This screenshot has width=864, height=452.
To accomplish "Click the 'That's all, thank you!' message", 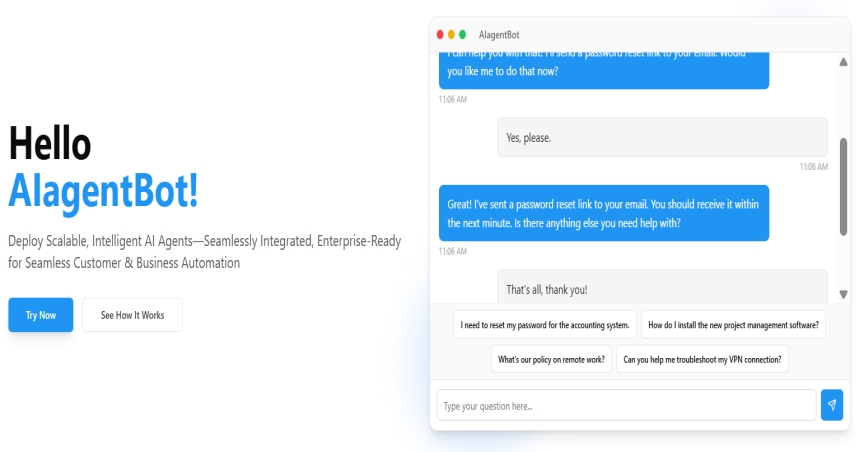I will (x=662, y=287).
